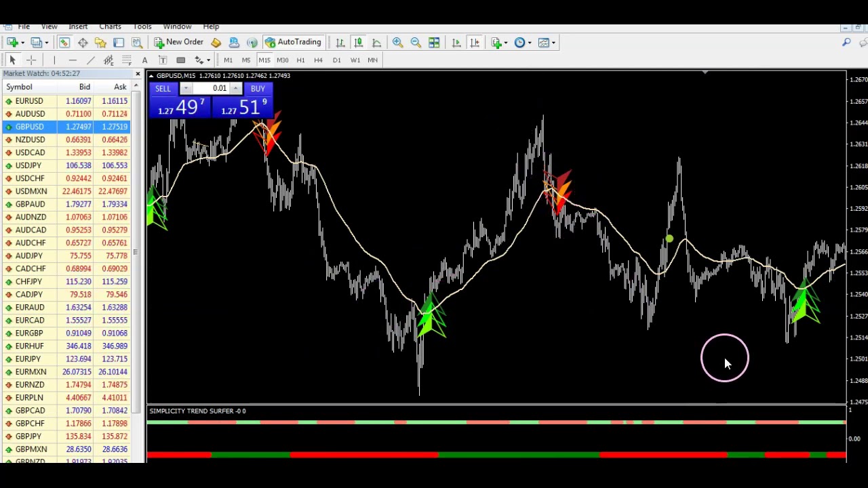Click the SELL one-click trading button

click(163, 89)
